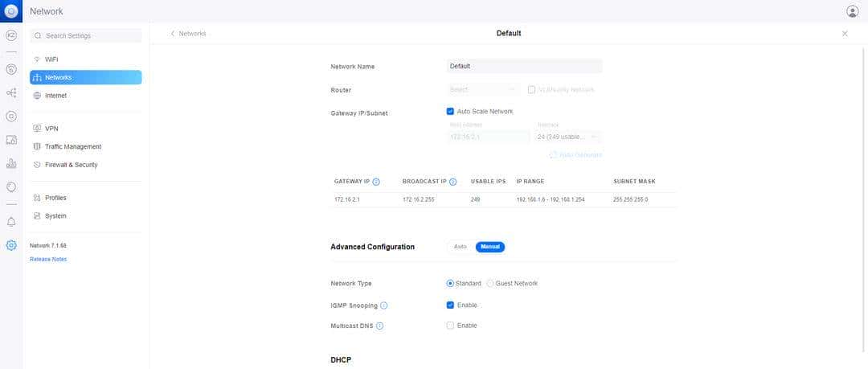The width and height of the screenshot is (868, 369).
Task: Click the Default panel title
Action: coord(509,33)
